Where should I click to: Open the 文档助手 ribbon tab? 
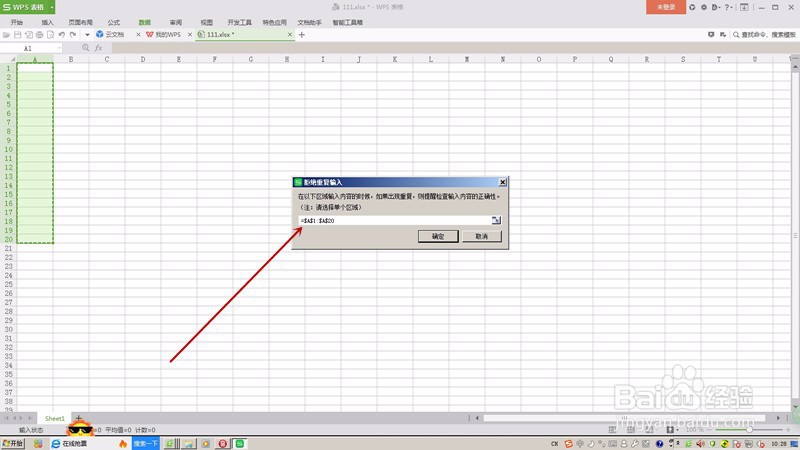click(x=310, y=22)
